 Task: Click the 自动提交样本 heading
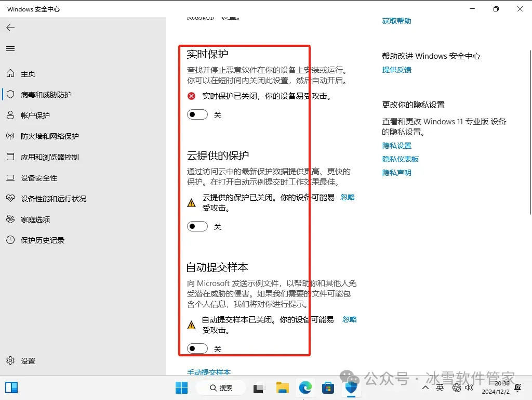point(218,267)
